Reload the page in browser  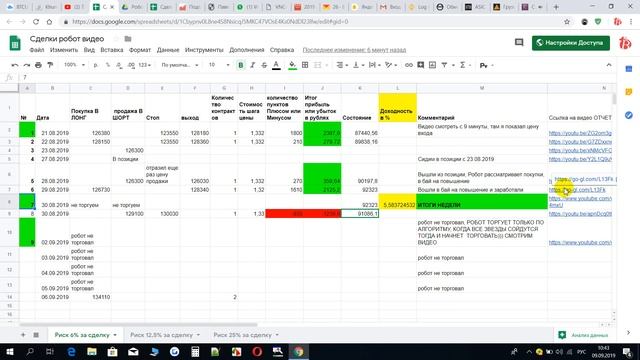click(x=36, y=22)
